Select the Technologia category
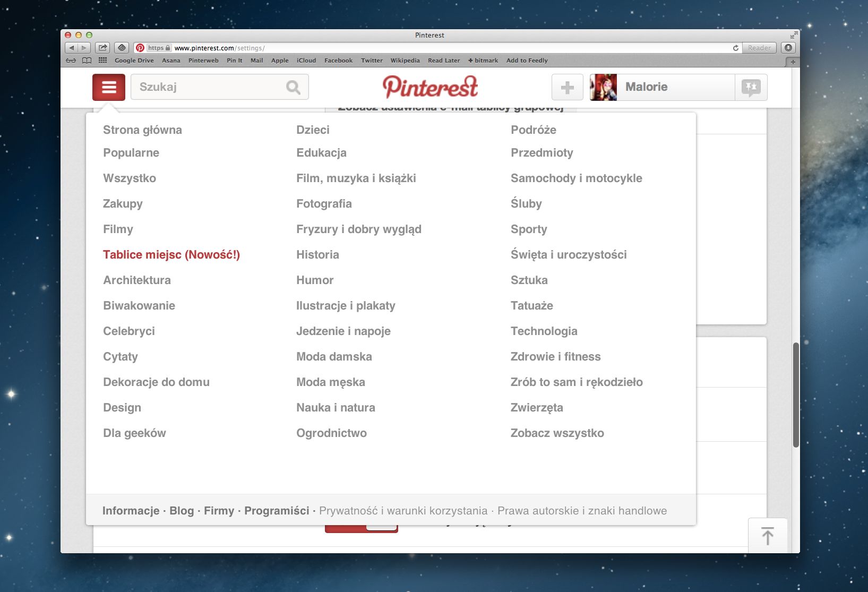Viewport: 868px width, 592px height. pyautogui.click(x=544, y=331)
